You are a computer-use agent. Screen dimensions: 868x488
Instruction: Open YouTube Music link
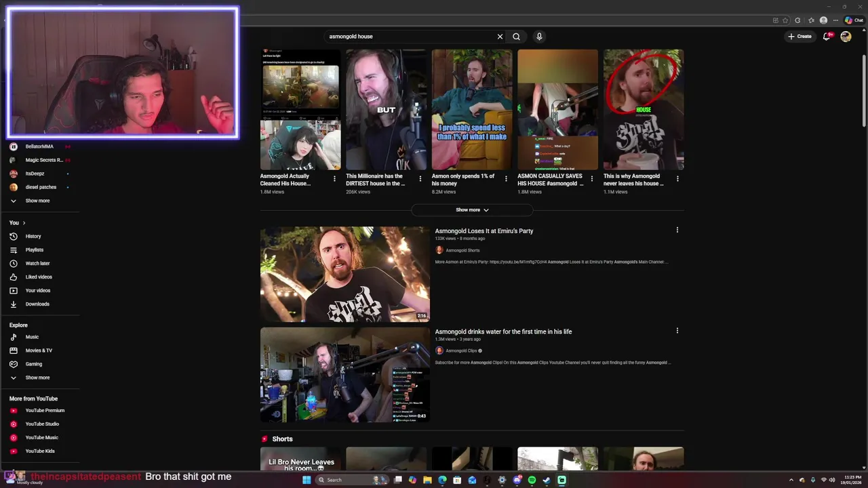point(41,437)
